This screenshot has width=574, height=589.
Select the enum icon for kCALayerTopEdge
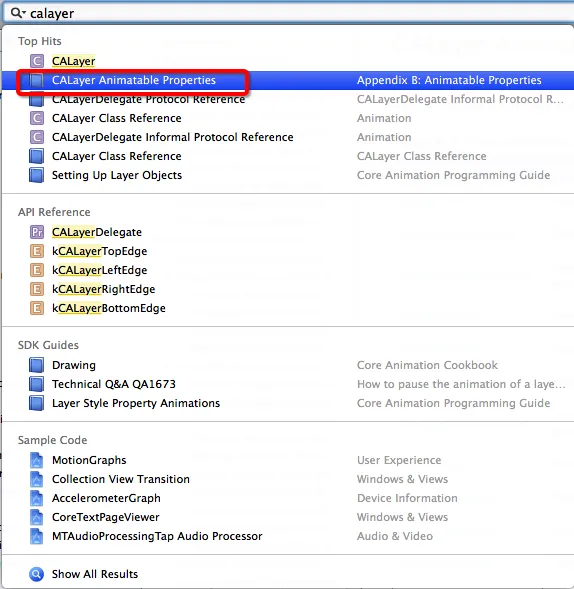click(x=37, y=251)
